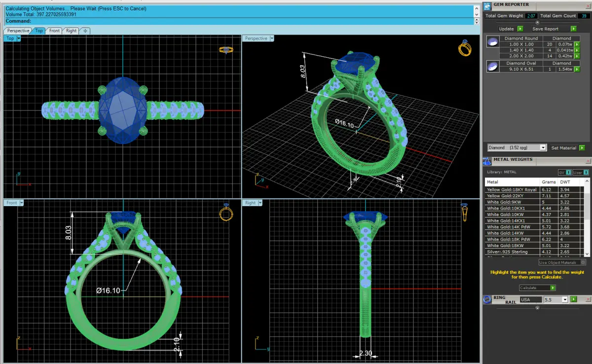Toggle the GV library button
The height and width of the screenshot is (364, 592).
tap(564, 172)
